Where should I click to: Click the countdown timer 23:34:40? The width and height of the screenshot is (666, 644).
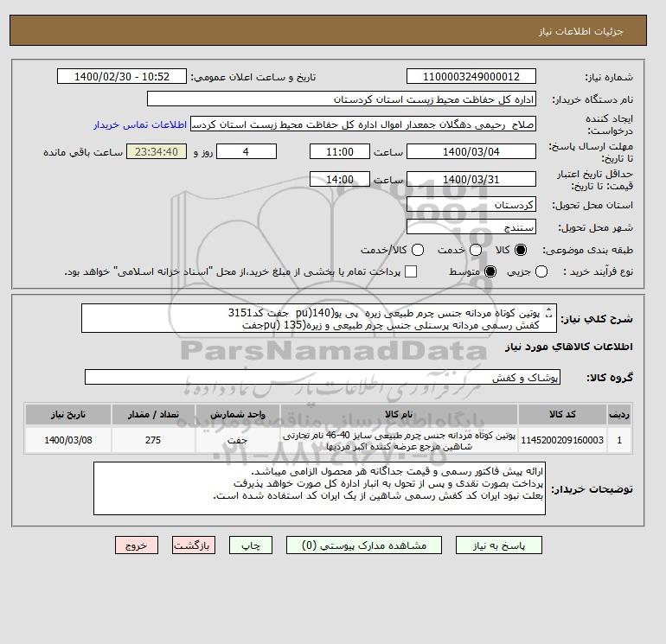(157, 151)
